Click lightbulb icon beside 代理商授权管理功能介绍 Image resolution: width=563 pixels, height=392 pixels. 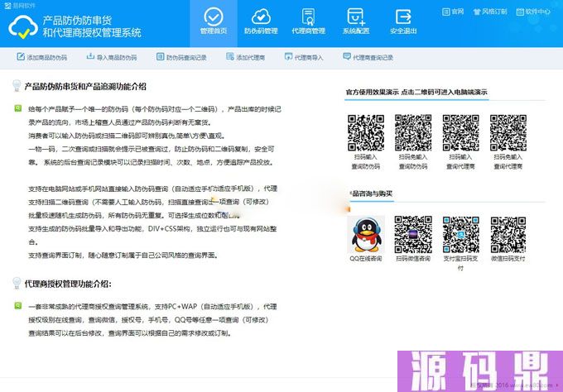(x=17, y=283)
